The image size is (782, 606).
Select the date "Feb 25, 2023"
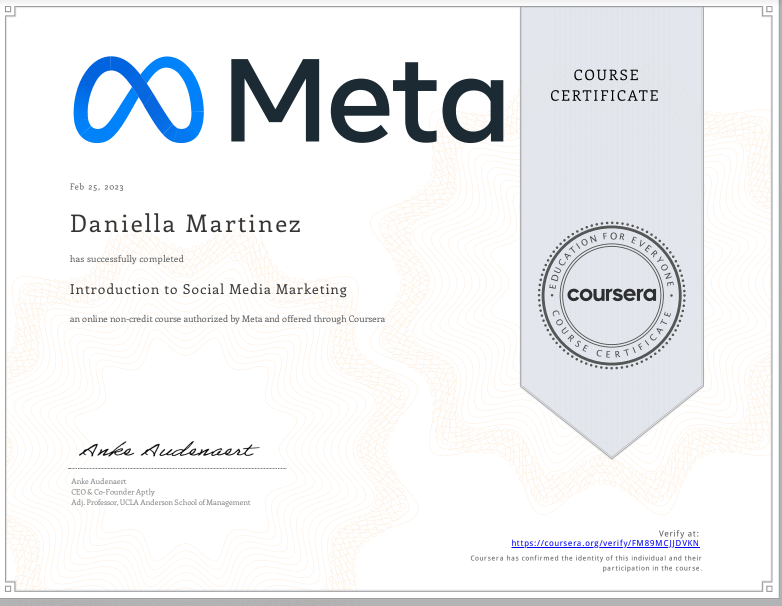tap(97, 187)
